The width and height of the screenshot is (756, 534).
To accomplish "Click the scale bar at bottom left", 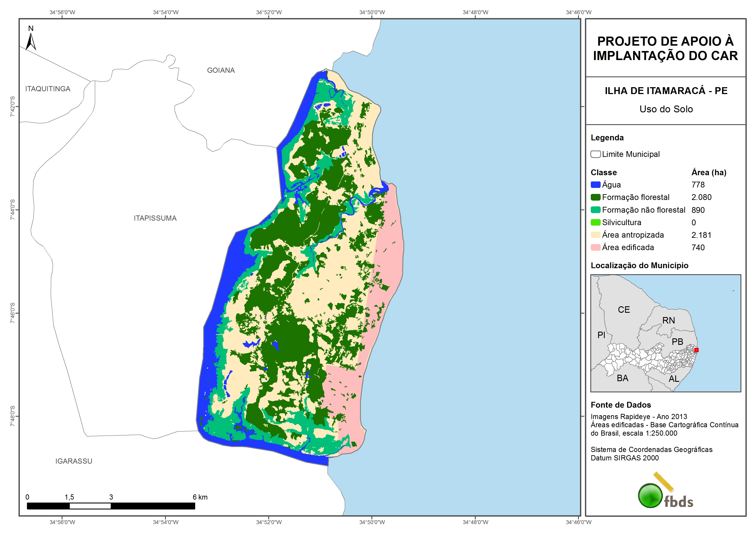I will click(111, 506).
